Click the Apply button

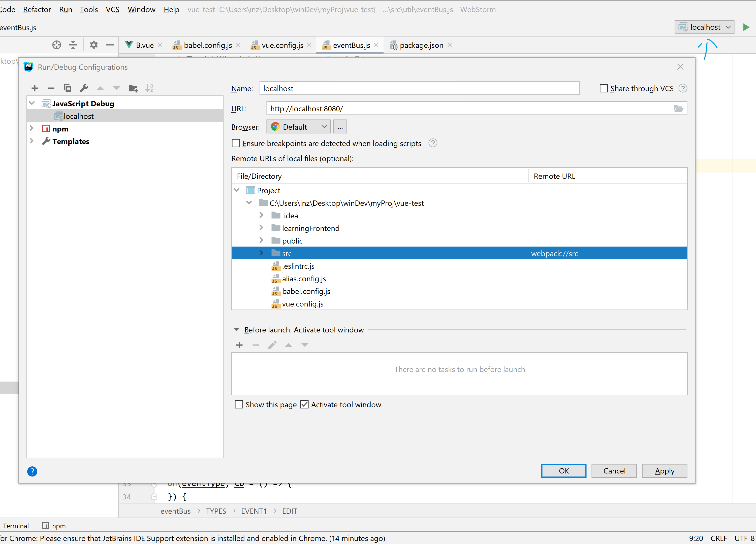point(664,471)
